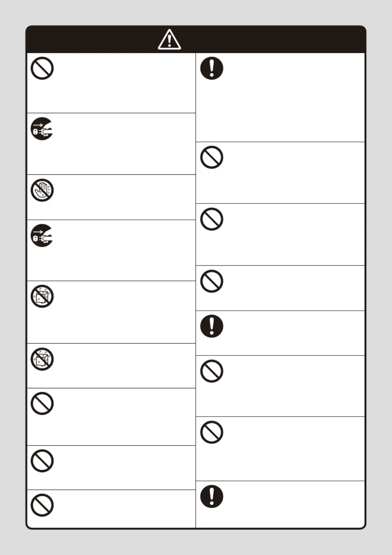Click the exclamation icon in the bottom-right cell
392x555 pixels.
[x=212, y=496]
